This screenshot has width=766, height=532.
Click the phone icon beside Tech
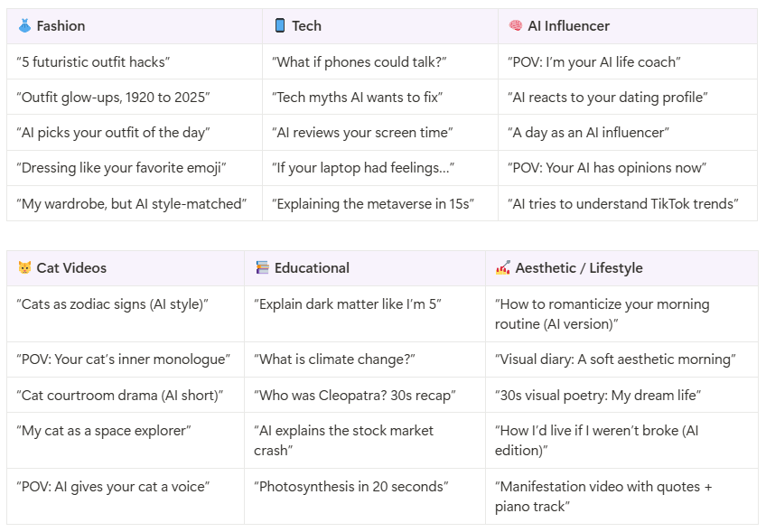coord(280,25)
